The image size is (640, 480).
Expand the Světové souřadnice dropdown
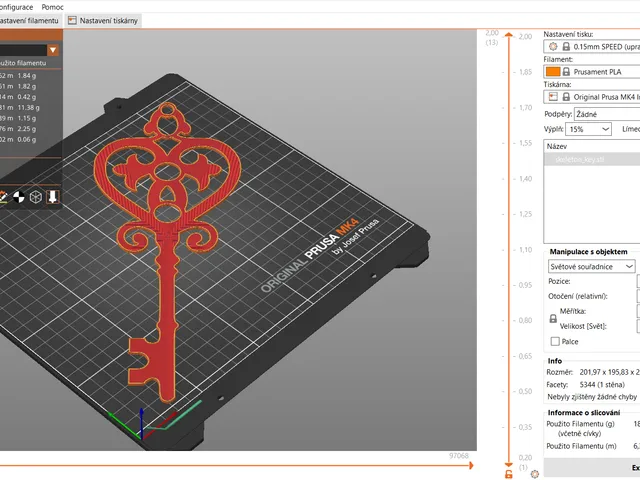click(x=591, y=267)
